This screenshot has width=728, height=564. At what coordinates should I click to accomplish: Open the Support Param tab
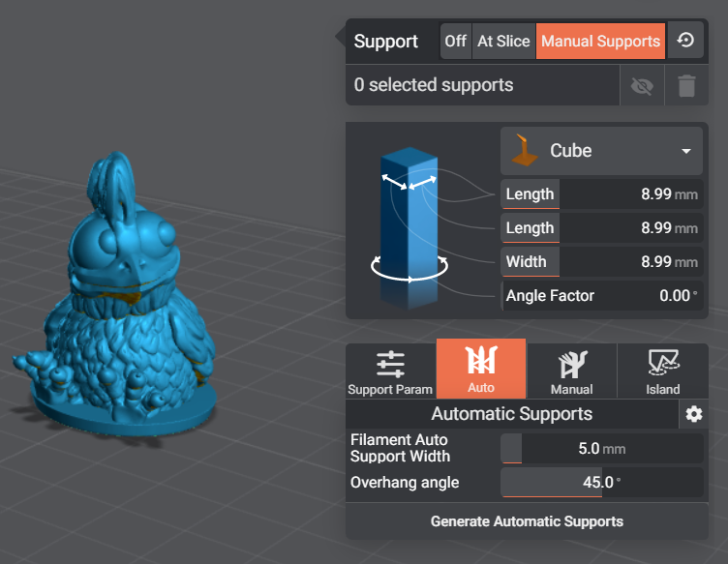(390, 371)
